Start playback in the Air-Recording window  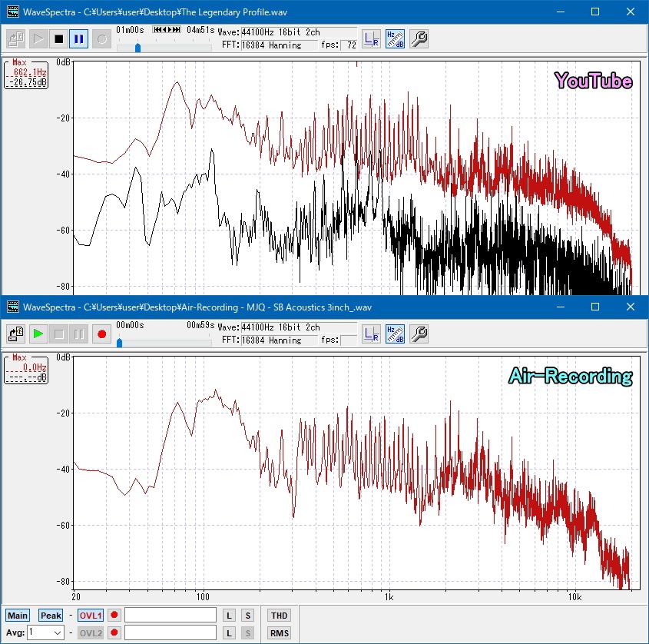click(x=38, y=334)
